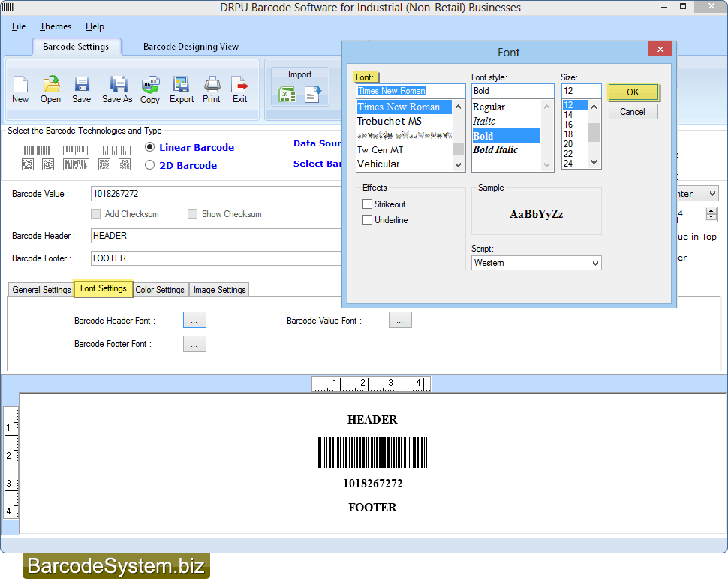Select size 18 in the size list
Image resolution: width=728 pixels, height=579 pixels.
coord(575,134)
